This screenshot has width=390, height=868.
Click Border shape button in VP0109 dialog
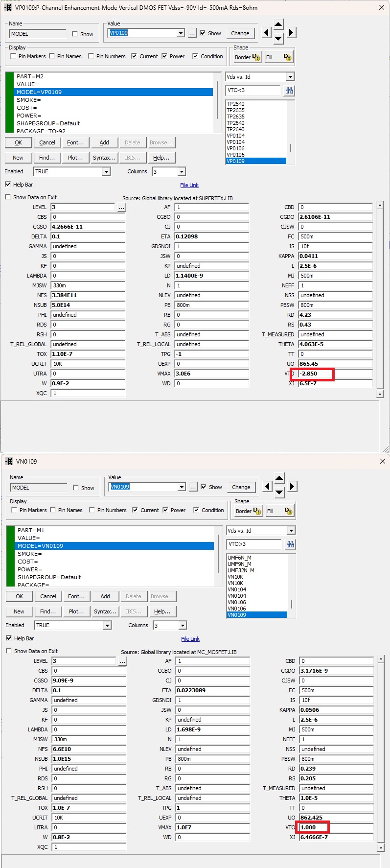247,57
